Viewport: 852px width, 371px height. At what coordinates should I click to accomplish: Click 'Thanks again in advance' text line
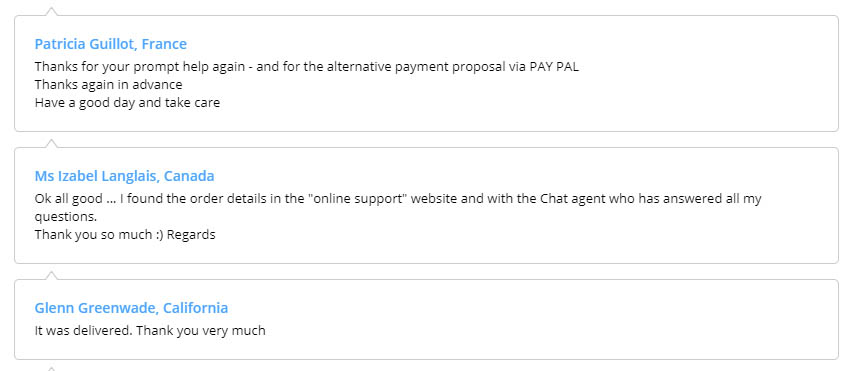click(109, 85)
